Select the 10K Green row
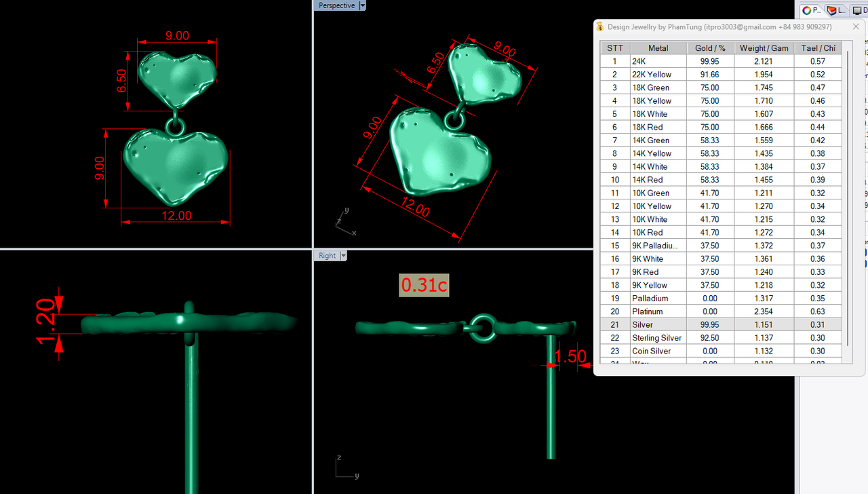Viewport: 868px width, 494px height. (722, 193)
